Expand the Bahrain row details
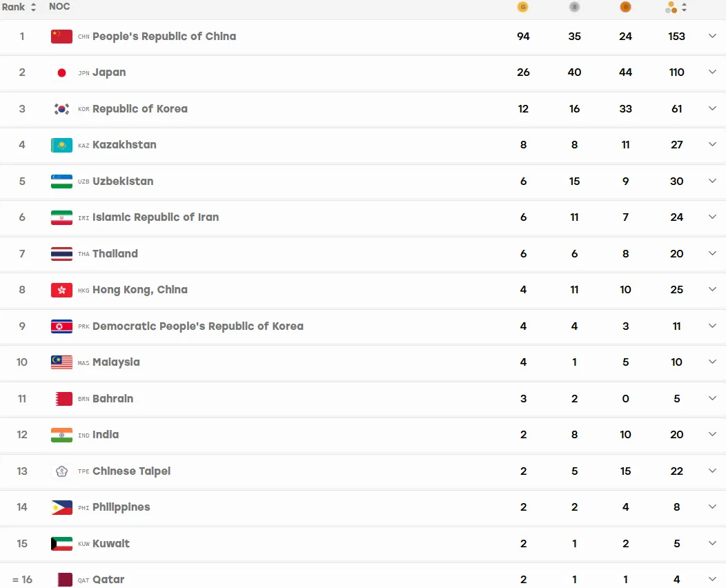 tap(712, 398)
